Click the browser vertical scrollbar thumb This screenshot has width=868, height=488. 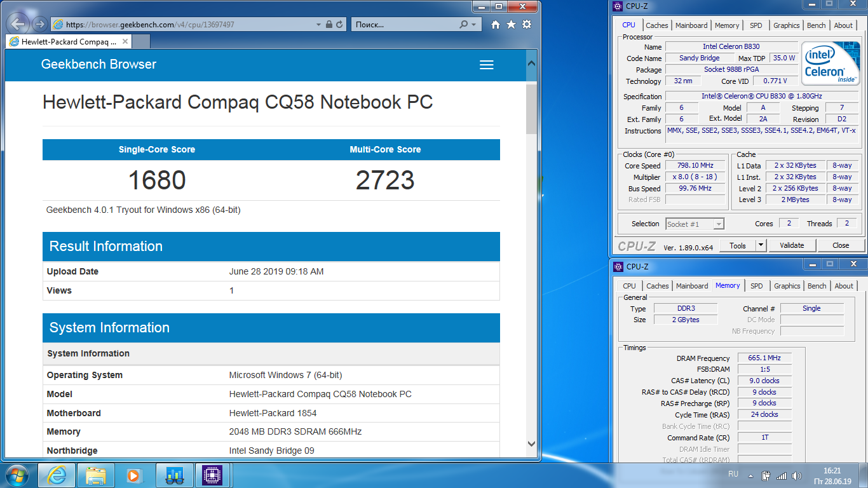tap(532, 109)
